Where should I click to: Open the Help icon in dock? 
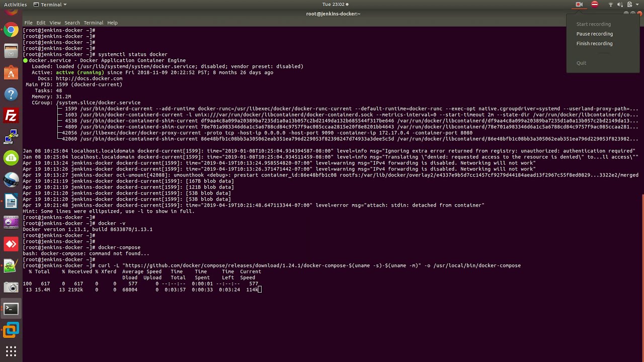tap(11, 94)
